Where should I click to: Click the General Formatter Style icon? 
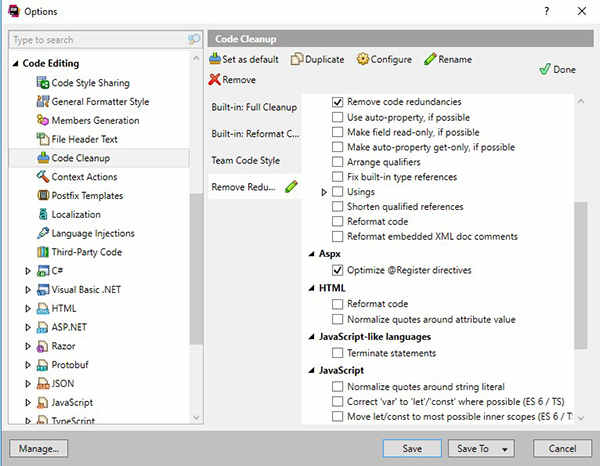click(x=43, y=101)
